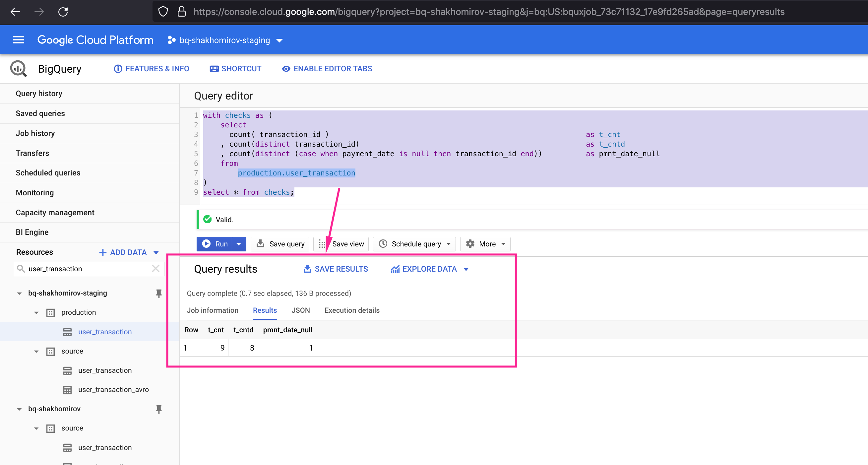This screenshot has width=868, height=465.
Task: Switch to the Execution details tab
Action: point(352,310)
